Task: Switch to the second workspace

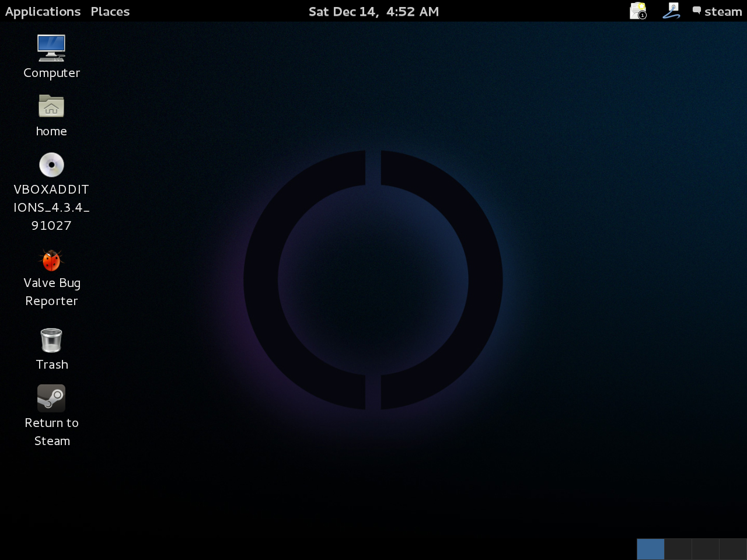Action: point(677,549)
